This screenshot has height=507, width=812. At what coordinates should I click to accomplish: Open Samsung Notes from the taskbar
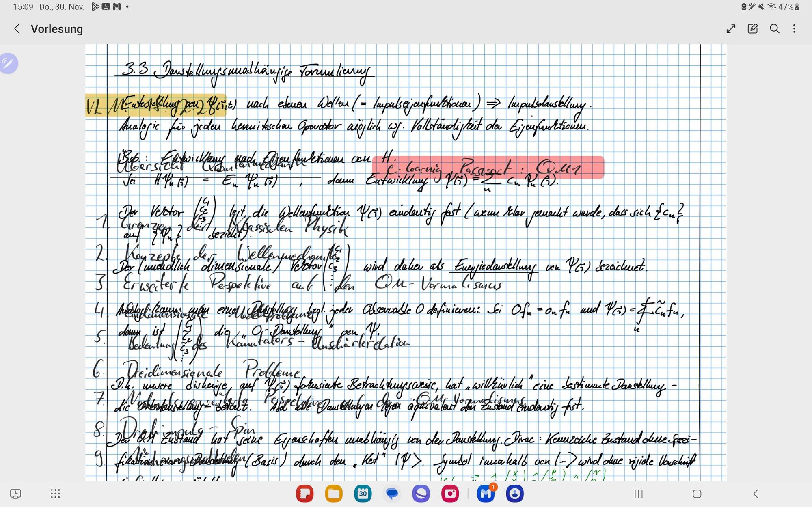tap(304, 494)
